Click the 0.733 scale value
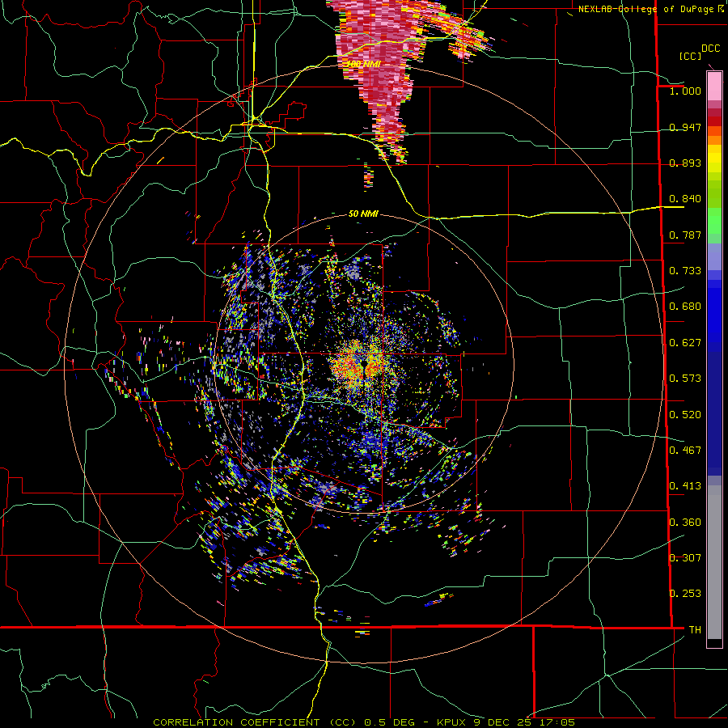 (685, 270)
